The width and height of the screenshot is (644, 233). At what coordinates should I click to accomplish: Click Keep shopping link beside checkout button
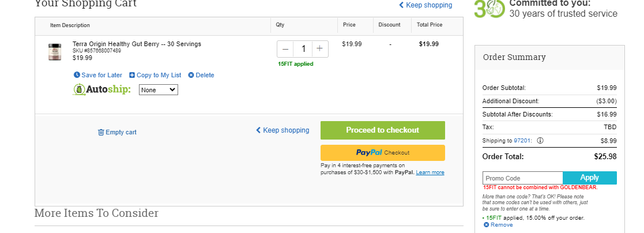point(283,130)
